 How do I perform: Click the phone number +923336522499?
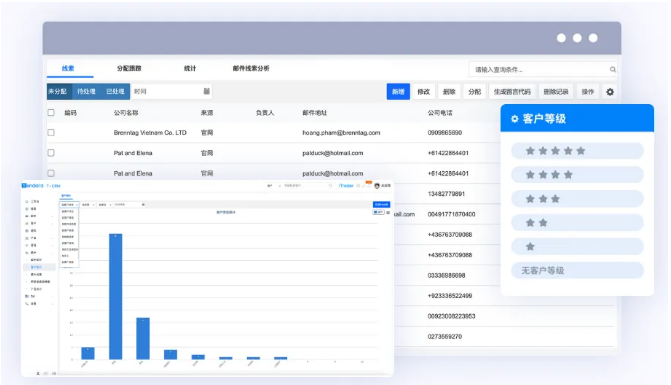pos(450,296)
